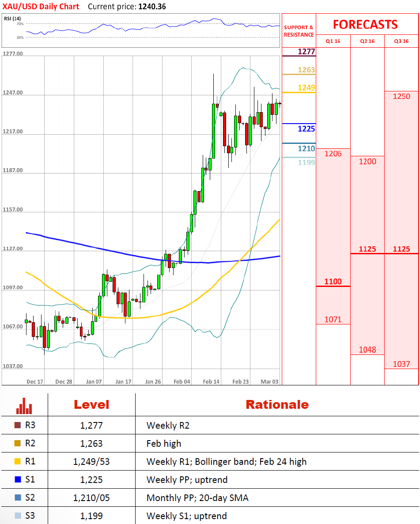Click the Weekly PP; uptrend rationale
The image size is (420, 524).
pos(187,479)
